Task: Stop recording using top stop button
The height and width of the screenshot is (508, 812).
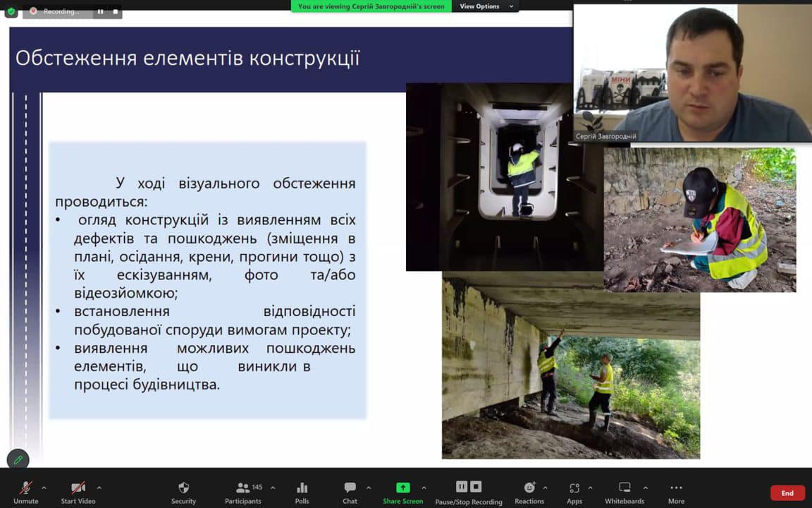Action: (116, 11)
